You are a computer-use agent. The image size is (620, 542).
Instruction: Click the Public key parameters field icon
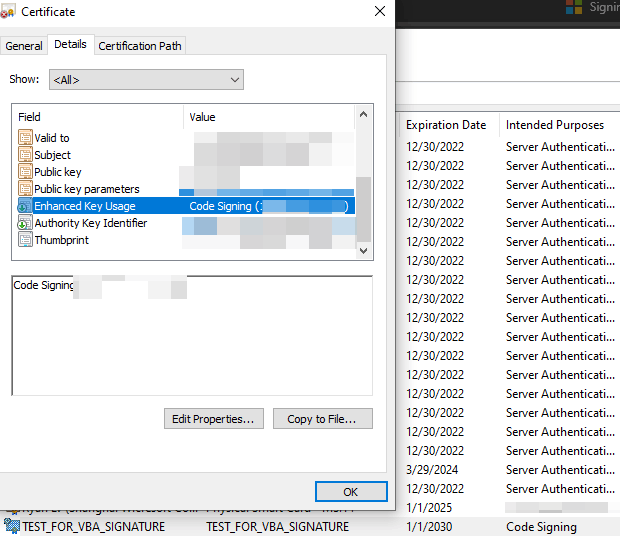(25, 189)
